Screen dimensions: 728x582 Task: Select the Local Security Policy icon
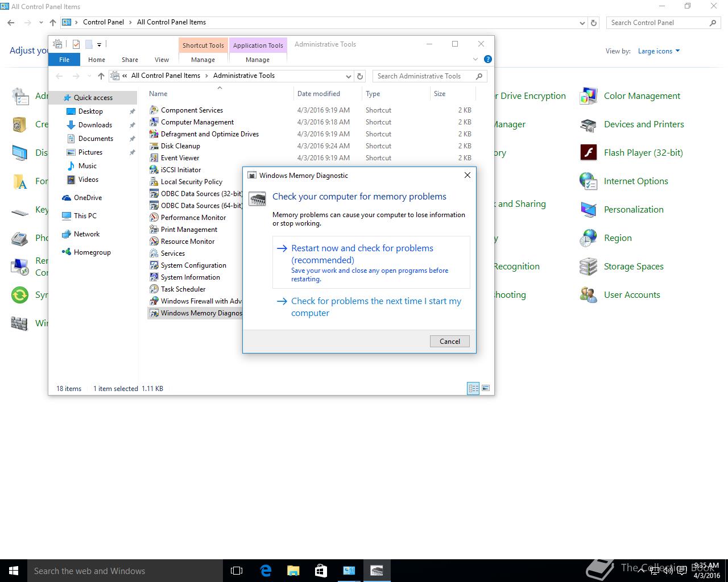pyautogui.click(x=154, y=181)
